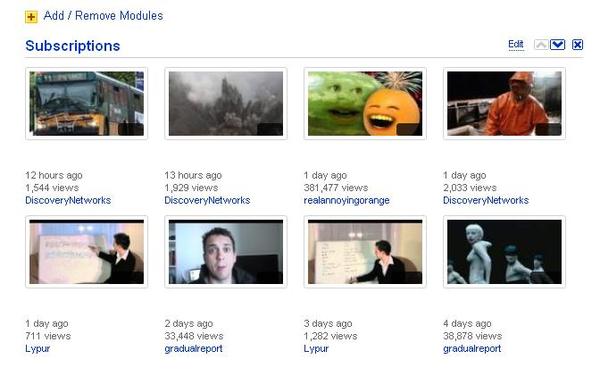Screen dimensions: 600x376
Task: Open the 1,282 views whiteboard thumbnail
Action: 365,252
